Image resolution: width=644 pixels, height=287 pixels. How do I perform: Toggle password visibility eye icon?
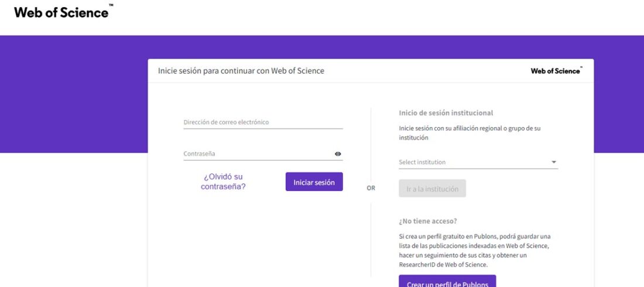[338, 154]
